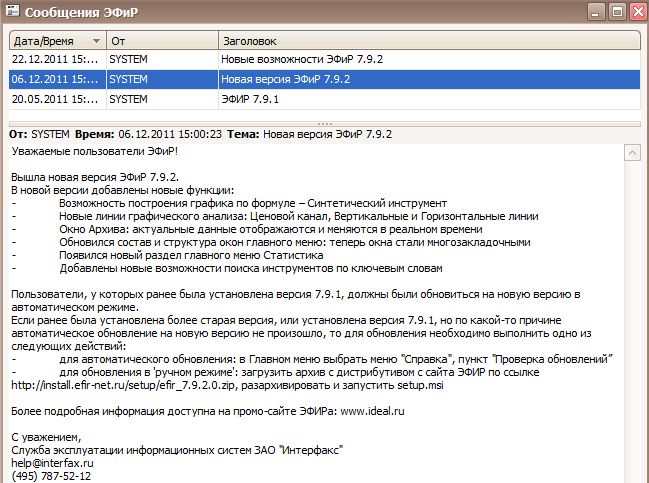
Task: Sort messages by the От column header
Action: (x=160, y=41)
